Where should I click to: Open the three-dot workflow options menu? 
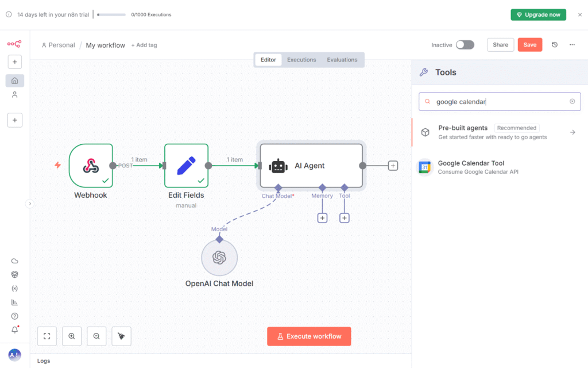coord(572,45)
